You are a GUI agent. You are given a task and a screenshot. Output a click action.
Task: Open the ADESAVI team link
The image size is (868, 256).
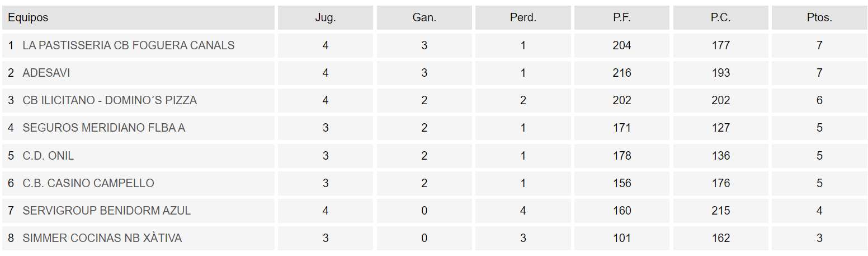[x=46, y=73]
